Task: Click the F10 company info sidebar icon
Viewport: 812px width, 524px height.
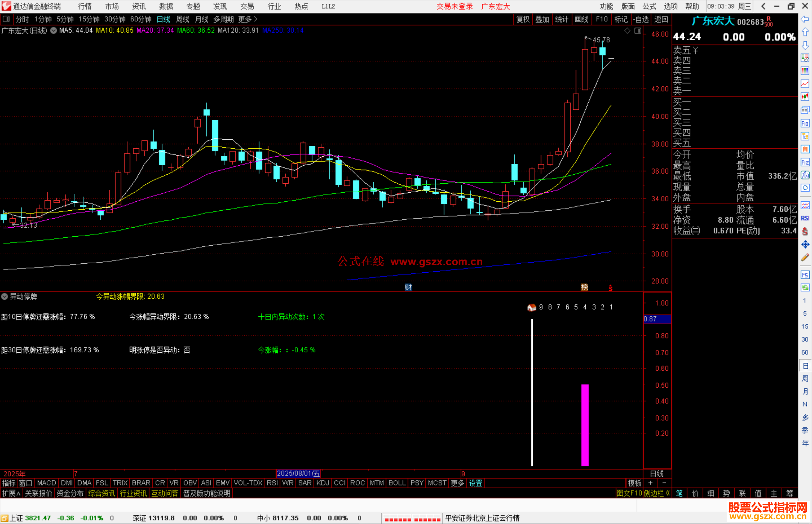Action: click(x=805, y=123)
